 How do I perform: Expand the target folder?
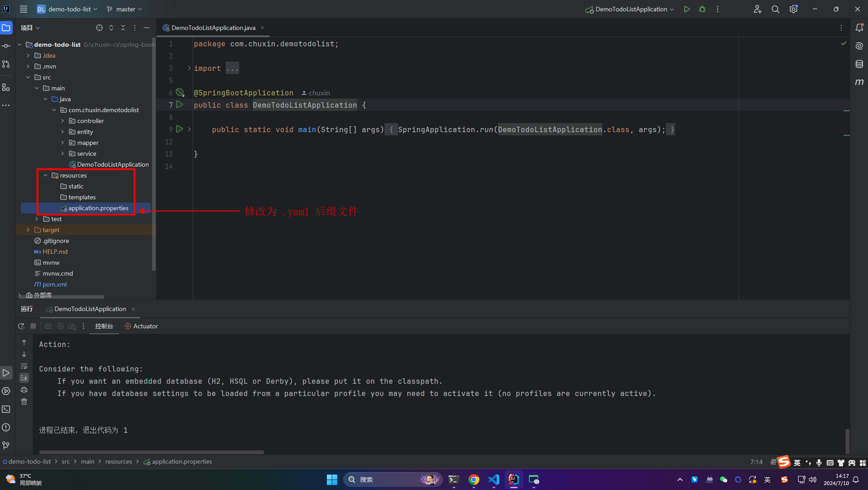click(28, 230)
